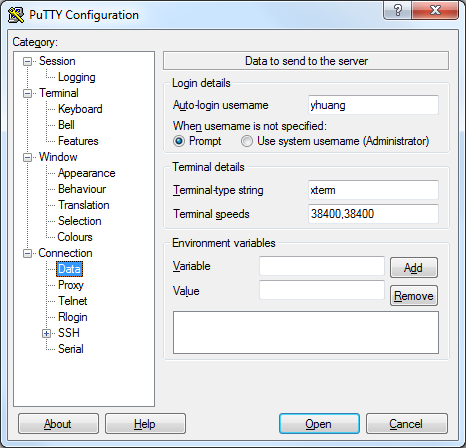Focus the Auto-login username field
Image resolution: width=466 pixels, height=448 pixels.
pyautogui.click(x=373, y=105)
